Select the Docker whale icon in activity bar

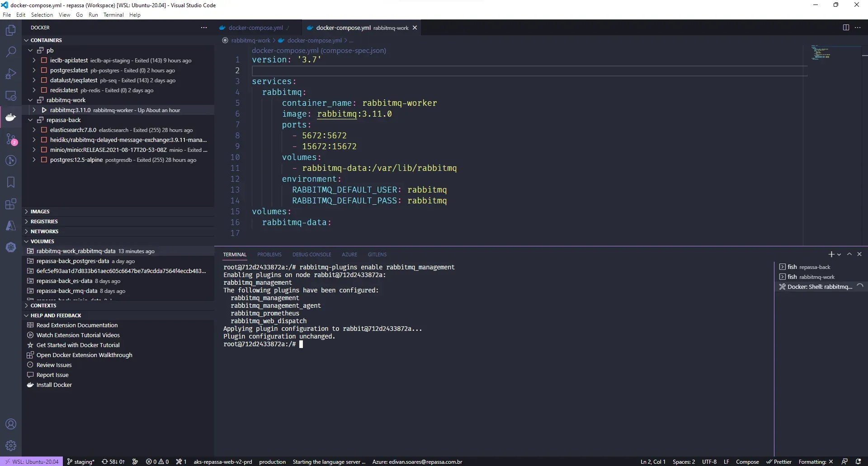pos(11,117)
